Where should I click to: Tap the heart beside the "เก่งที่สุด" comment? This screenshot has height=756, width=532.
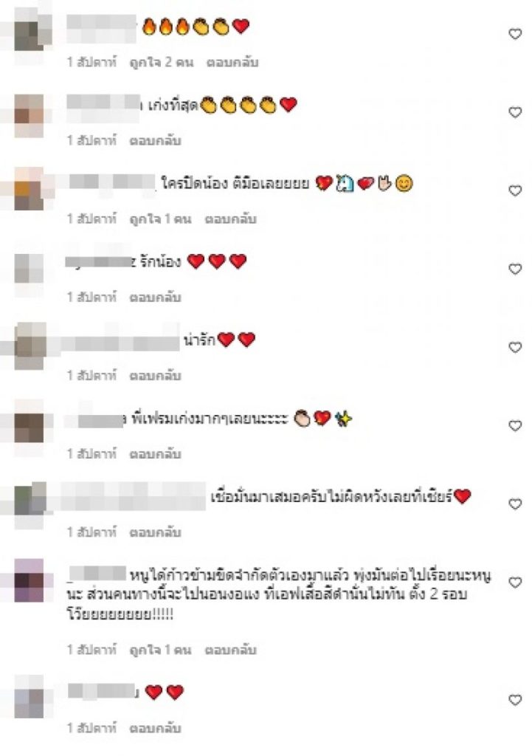(x=515, y=112)
